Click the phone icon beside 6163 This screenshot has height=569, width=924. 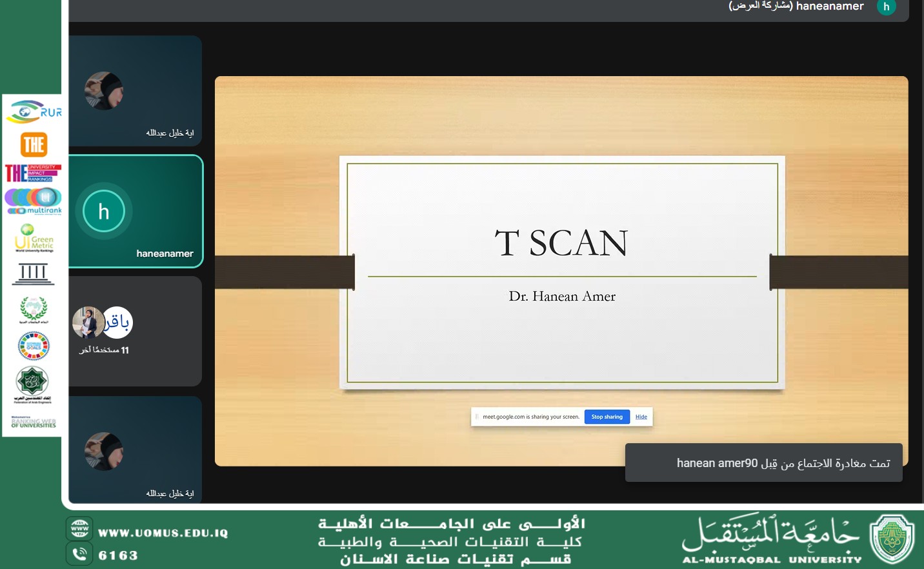[79, 554]
